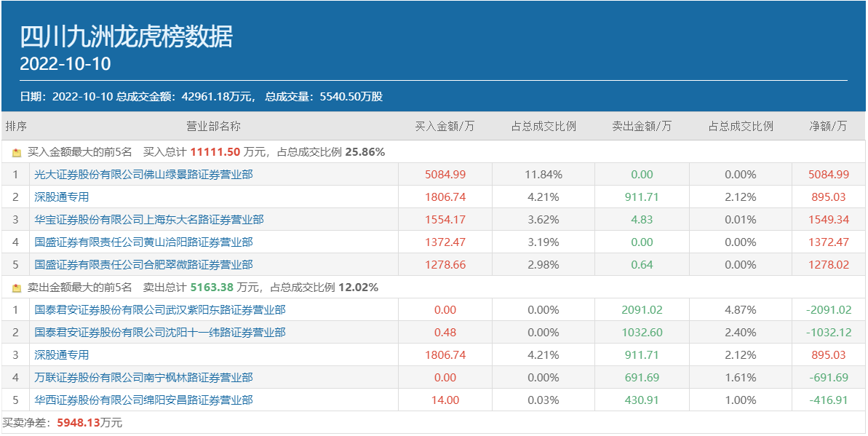Select 国盛证券合肥翠微路证券营业部 link
The width and height of the screenshot is (868, 436).
pyautogui.click(x=143, y=265)
